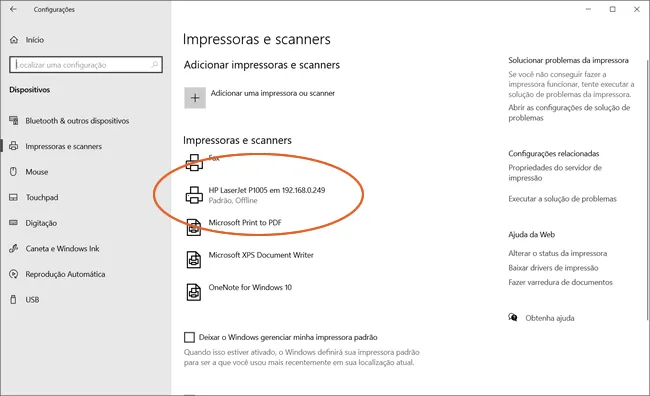Viewport: 650px width, 396px height.
Task: Open Caneta e Windows Ink settings
Action: pyautogui.click(x=62, y=248)
